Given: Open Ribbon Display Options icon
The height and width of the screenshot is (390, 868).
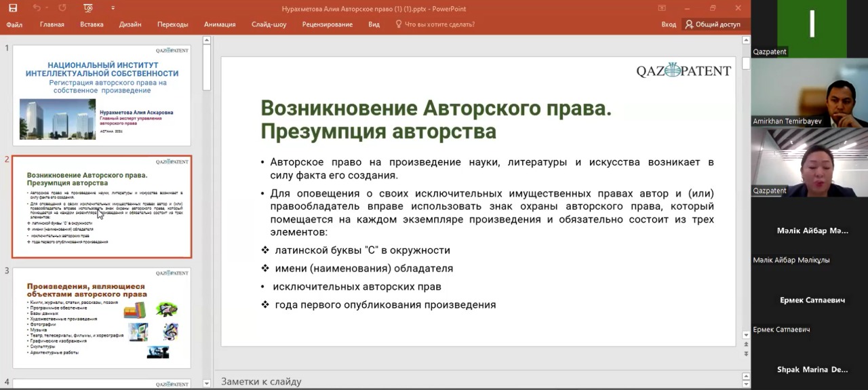Looking at the screenshot, I should (663, 8).
